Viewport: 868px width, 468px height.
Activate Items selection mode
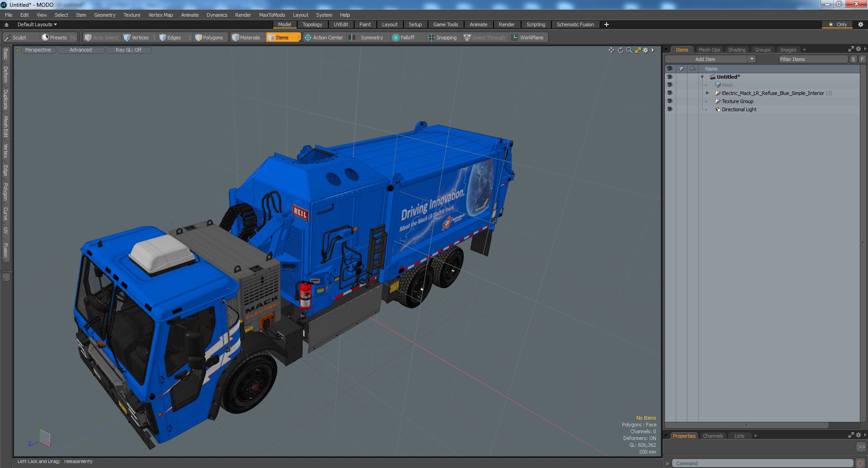(283, 38)
